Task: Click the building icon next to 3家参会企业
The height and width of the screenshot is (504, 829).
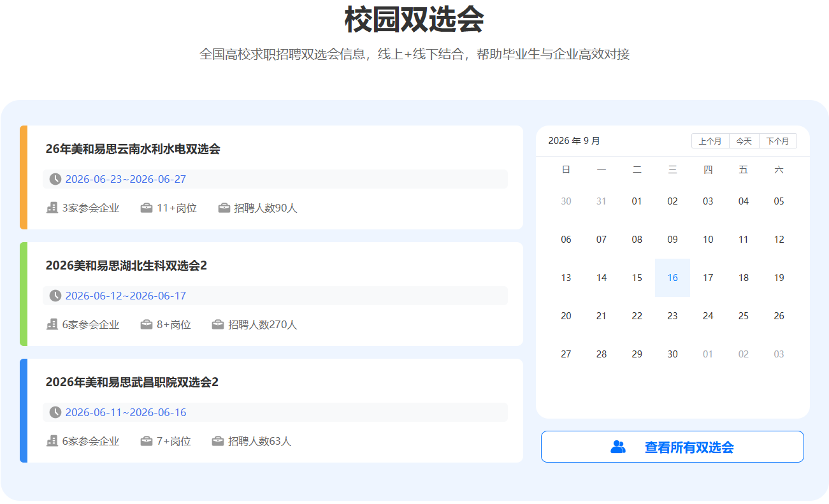Action: coord(52,208)
